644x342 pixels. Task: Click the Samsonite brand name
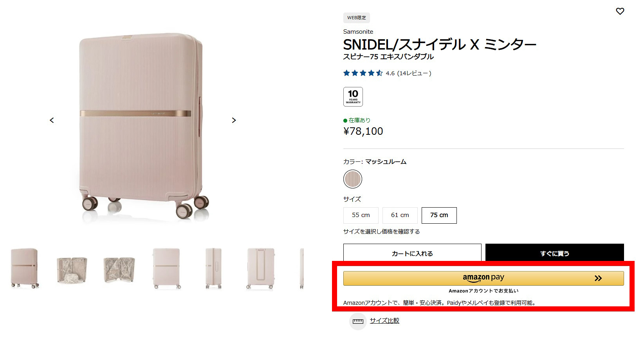point(358,31)
